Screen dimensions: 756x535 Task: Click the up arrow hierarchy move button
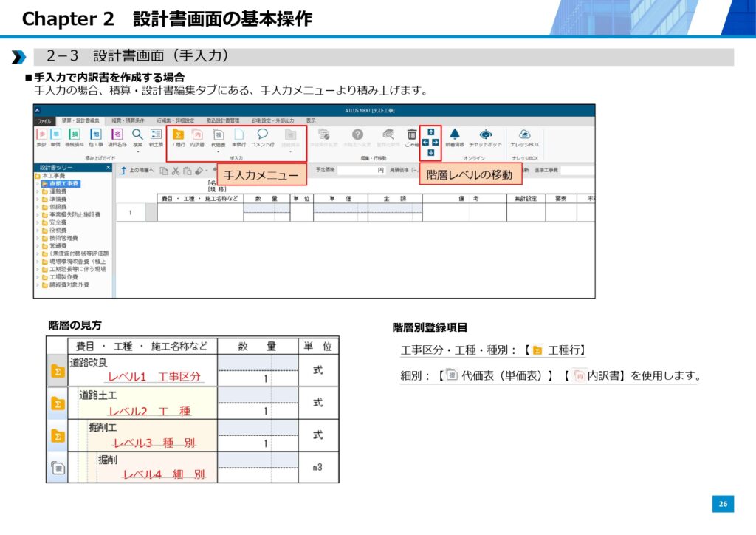click(x=430, y=132)
